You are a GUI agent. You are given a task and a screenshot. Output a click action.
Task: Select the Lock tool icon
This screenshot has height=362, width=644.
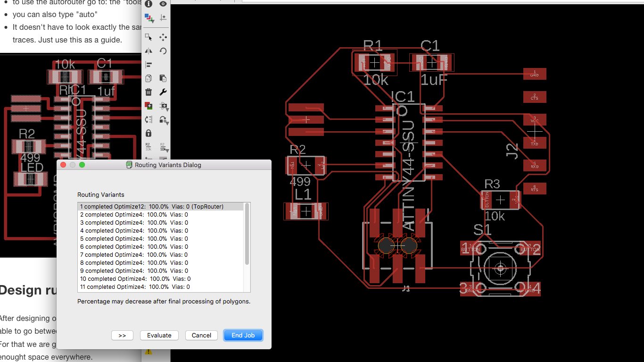[149, 133]
